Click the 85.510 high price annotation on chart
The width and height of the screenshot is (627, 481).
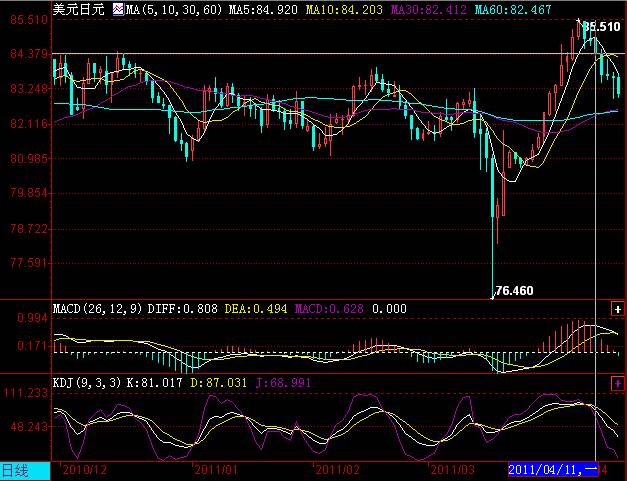(x=602, y=27)
